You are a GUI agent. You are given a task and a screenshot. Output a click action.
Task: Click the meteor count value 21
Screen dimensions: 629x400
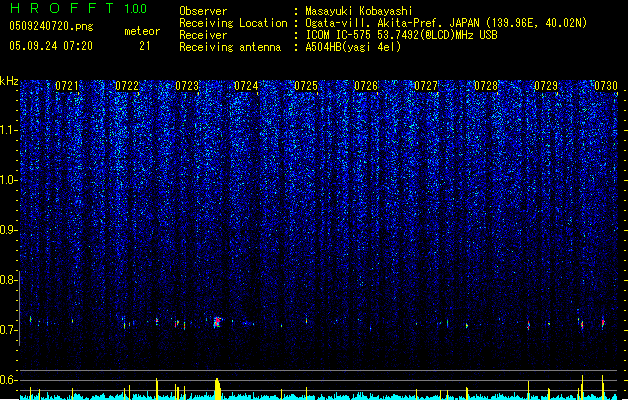[x=145, y=46]
